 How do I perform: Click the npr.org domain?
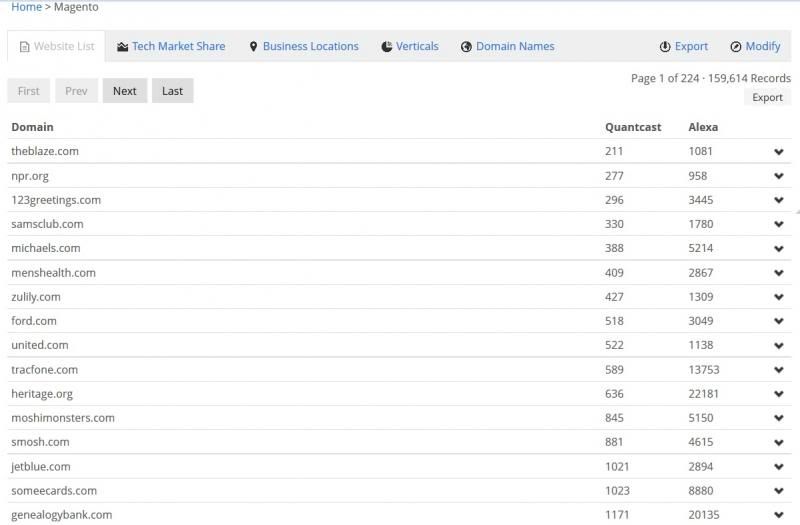coord(30,176)
